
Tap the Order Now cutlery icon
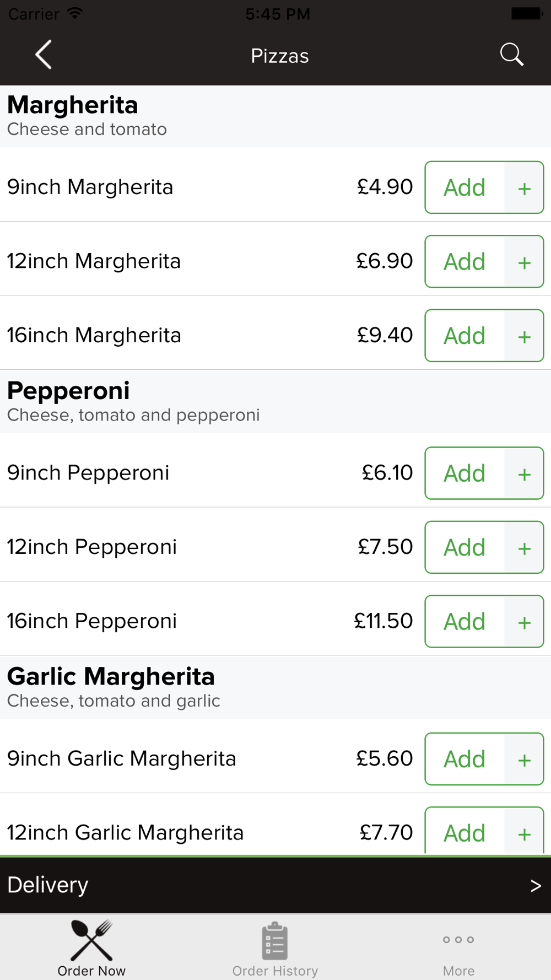point(91,941)
